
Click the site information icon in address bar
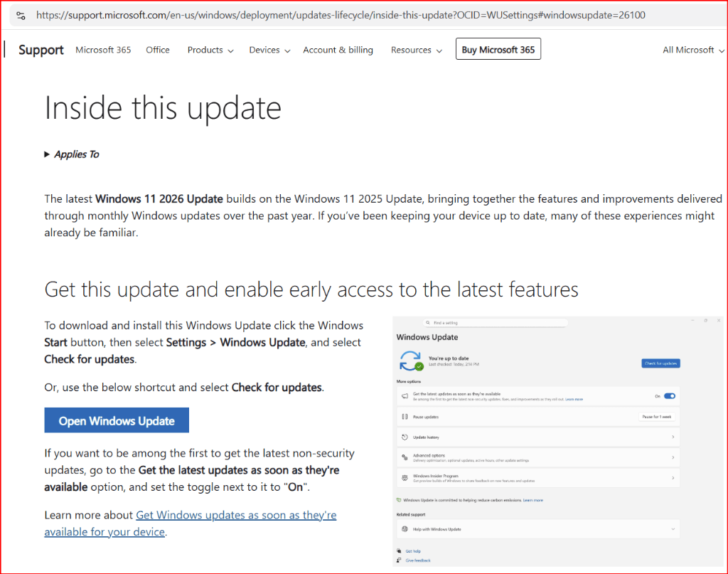coord(21,16)
